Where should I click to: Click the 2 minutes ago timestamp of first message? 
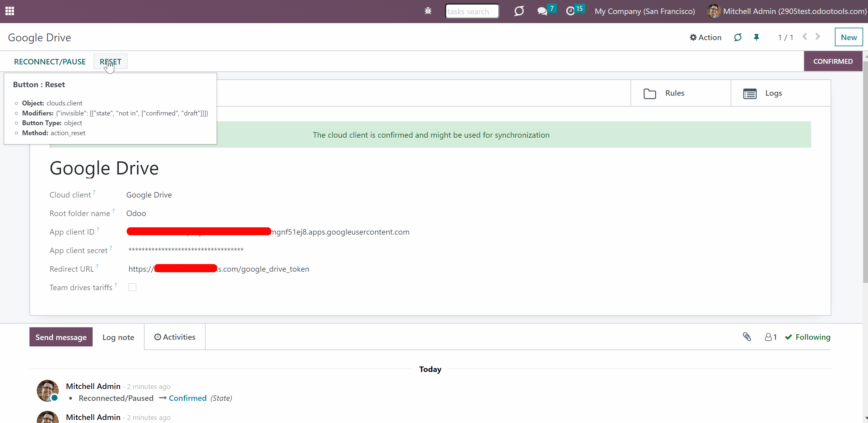[149, 387]
